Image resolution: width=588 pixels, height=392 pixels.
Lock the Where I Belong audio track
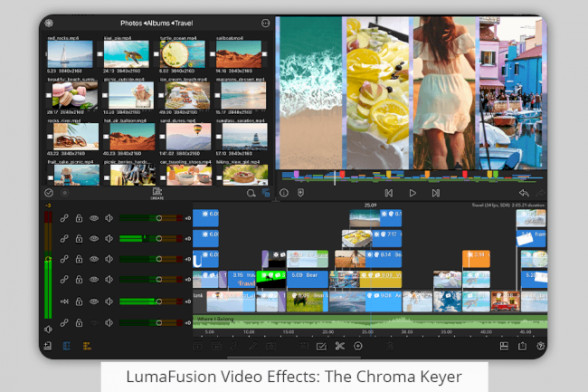tap(79, 322)
